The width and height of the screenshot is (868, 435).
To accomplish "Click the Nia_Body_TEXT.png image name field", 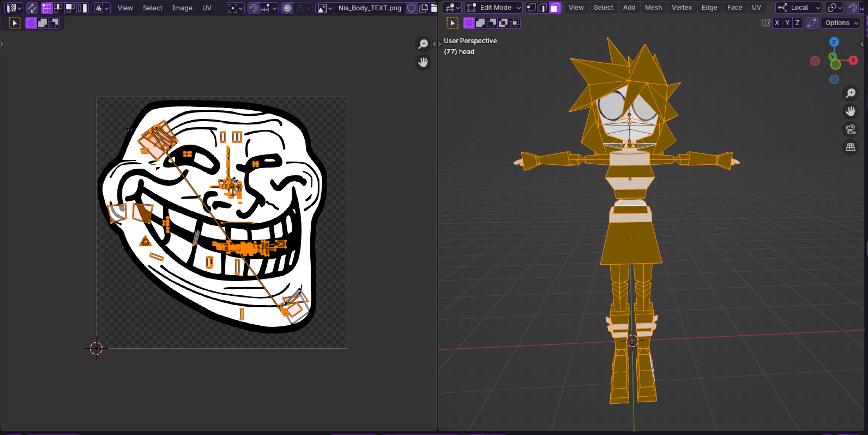I will [370, 8].
